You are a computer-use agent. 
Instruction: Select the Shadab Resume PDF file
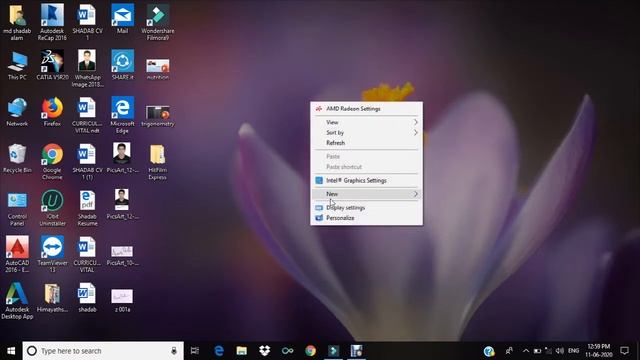pos(87,208)
